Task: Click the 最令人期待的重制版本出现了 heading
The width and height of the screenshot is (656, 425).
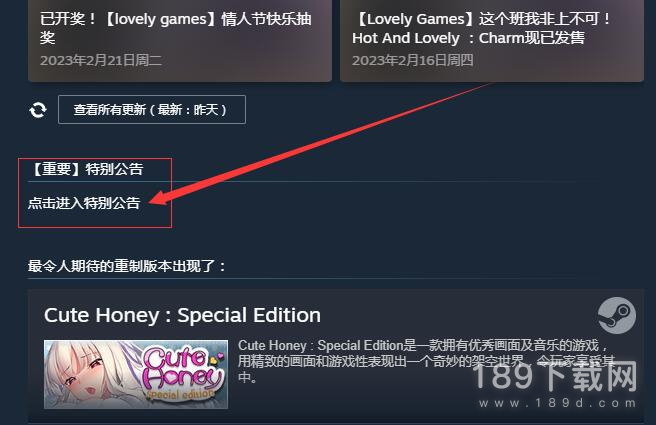Action: pos(127,266)
